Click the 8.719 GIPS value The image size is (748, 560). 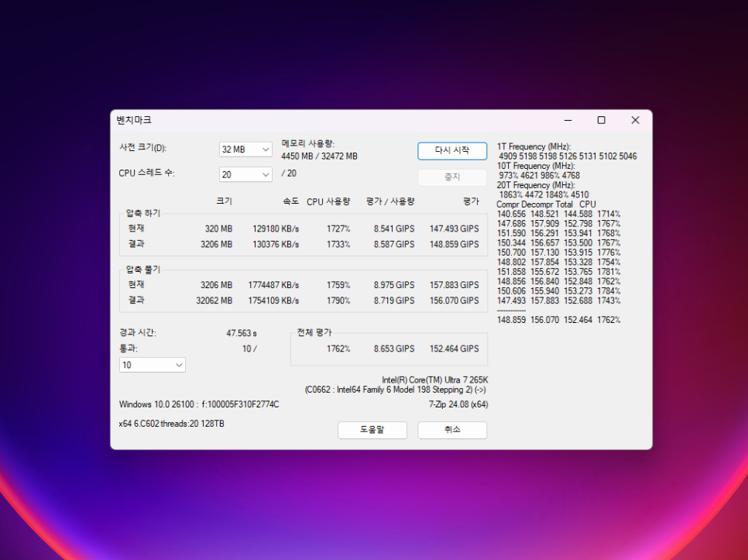(x=394, y=301)
